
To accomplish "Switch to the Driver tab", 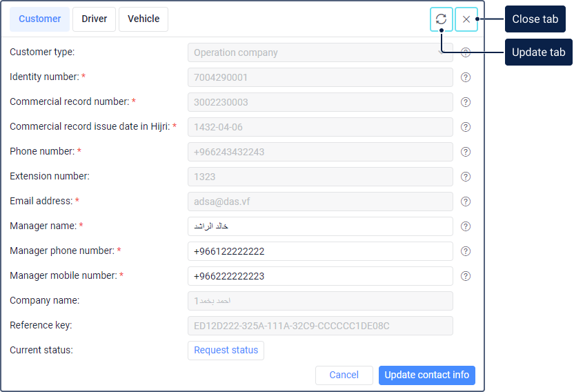I will pyautogui.click(x=95, y=19).
